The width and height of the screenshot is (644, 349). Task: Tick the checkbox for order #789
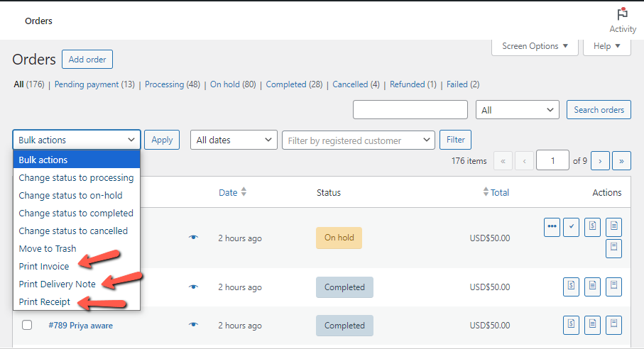[27, 325]
